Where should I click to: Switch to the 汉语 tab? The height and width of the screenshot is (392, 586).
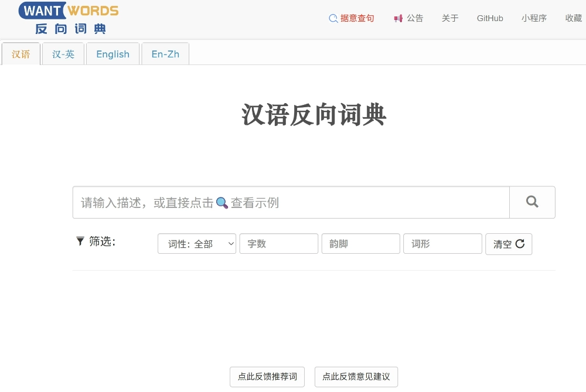(x=21, y=54)
